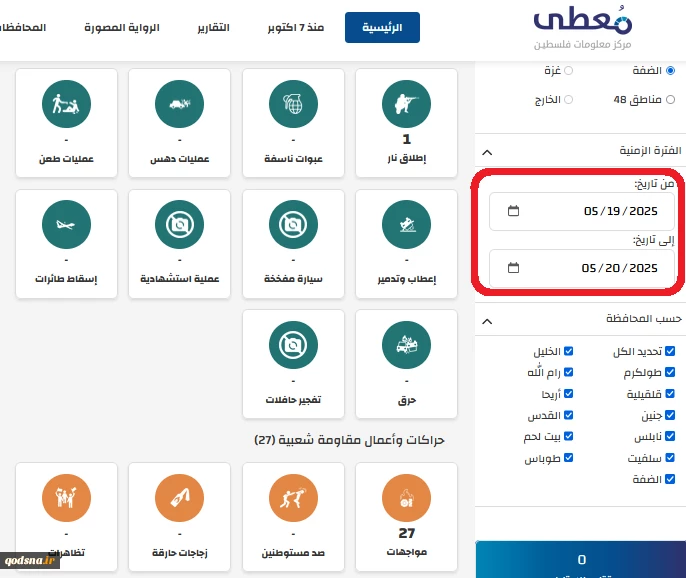Collapse the حسب المحافظة section
This screenshot has width=686, height=578.
tap(487, 320)
